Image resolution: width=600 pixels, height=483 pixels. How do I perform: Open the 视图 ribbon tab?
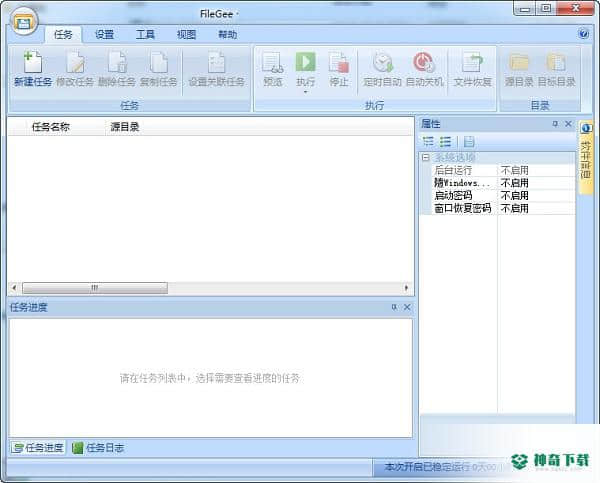coord(186,35)
